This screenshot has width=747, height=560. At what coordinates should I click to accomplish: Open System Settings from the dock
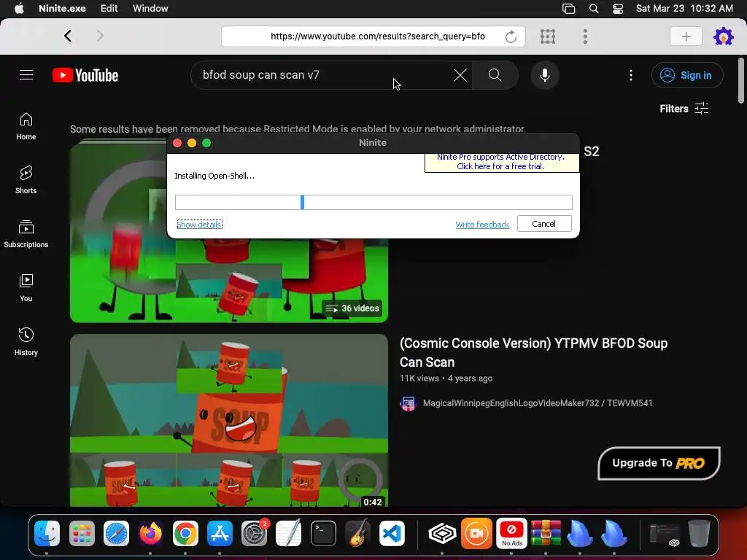[254, 533]
